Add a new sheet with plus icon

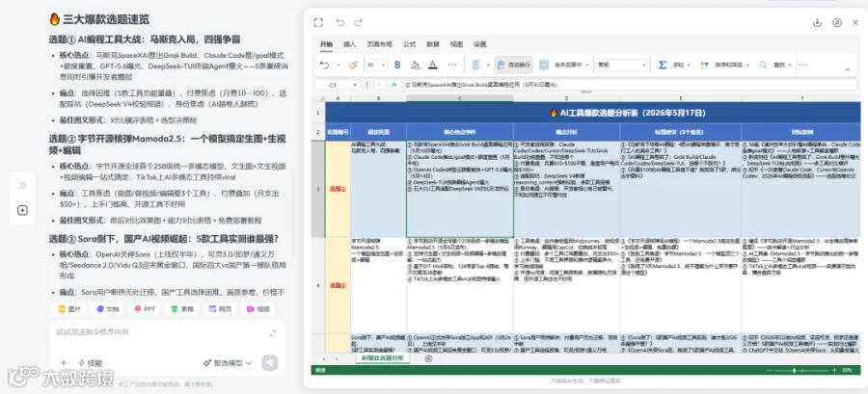pyautogui.click(x=428, y=358)
